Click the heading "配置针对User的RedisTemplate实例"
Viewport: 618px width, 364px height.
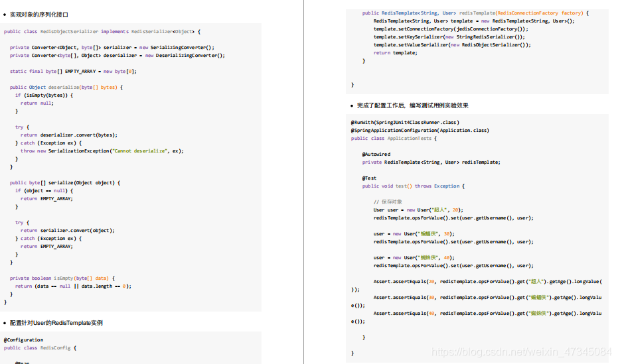coord(56,323)
